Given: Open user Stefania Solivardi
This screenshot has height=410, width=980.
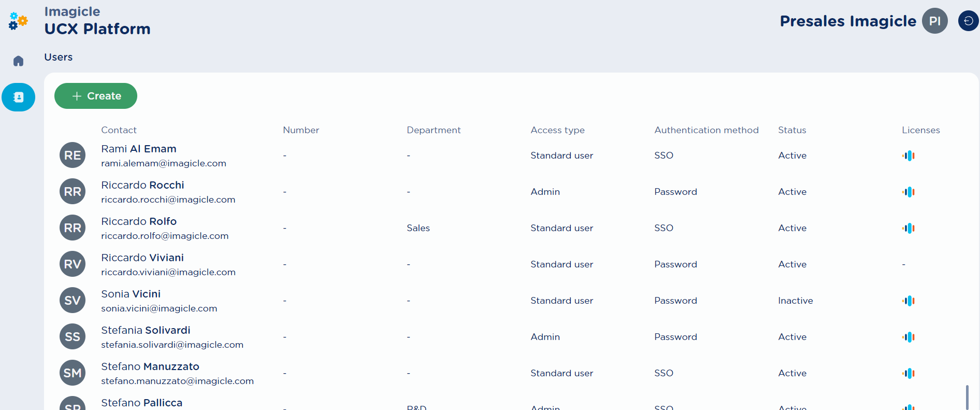Looking at the screenshot, I should pyautogui.click(x=146, y=330).
